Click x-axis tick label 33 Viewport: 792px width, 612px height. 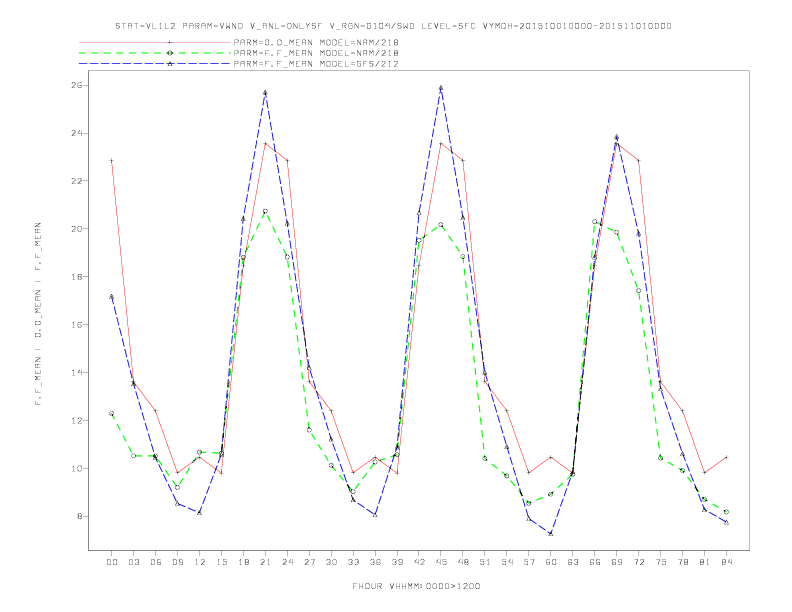(x=353, y=562)
